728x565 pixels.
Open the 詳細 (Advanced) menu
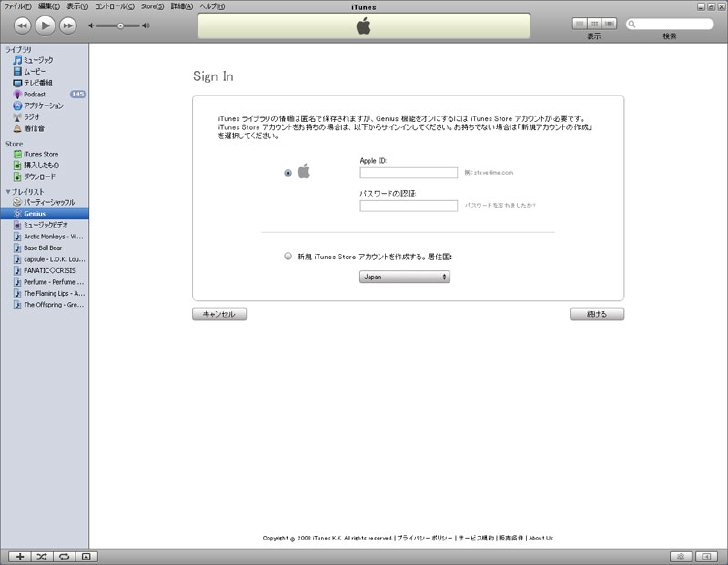[182, 6]
